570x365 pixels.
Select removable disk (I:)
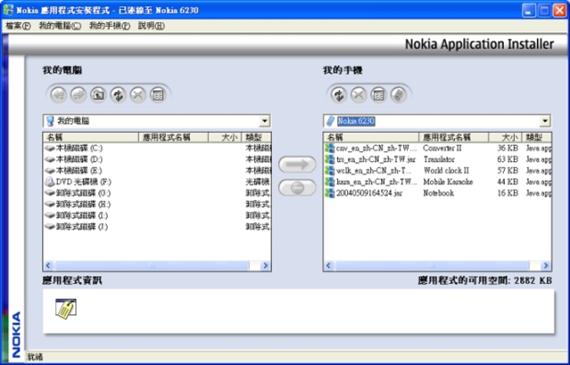(77, 216)
